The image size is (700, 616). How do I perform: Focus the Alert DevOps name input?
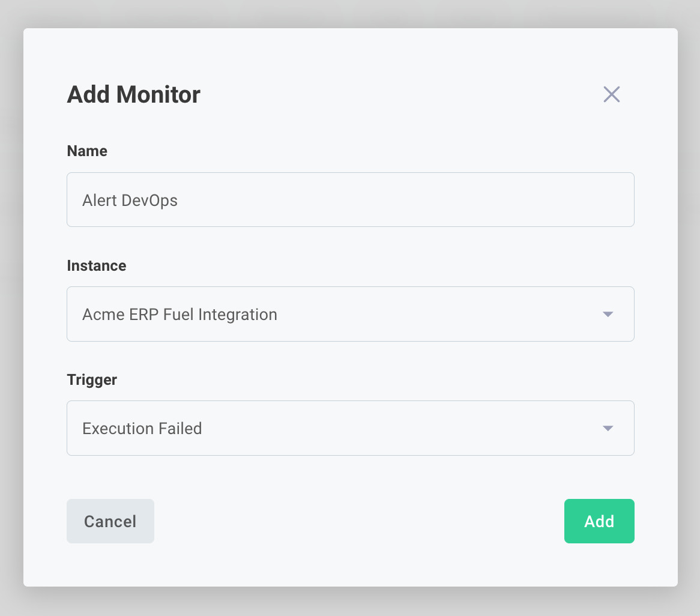click(351, 199)
